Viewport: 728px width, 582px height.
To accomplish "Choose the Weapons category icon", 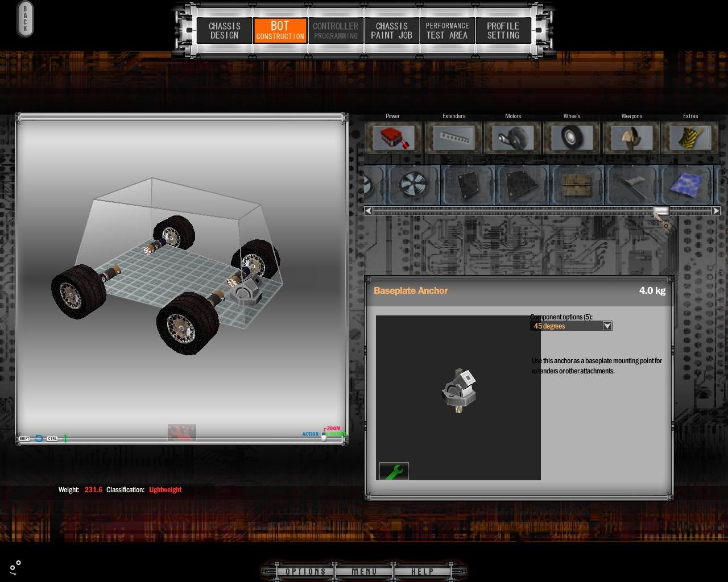I will coord(631,138).
